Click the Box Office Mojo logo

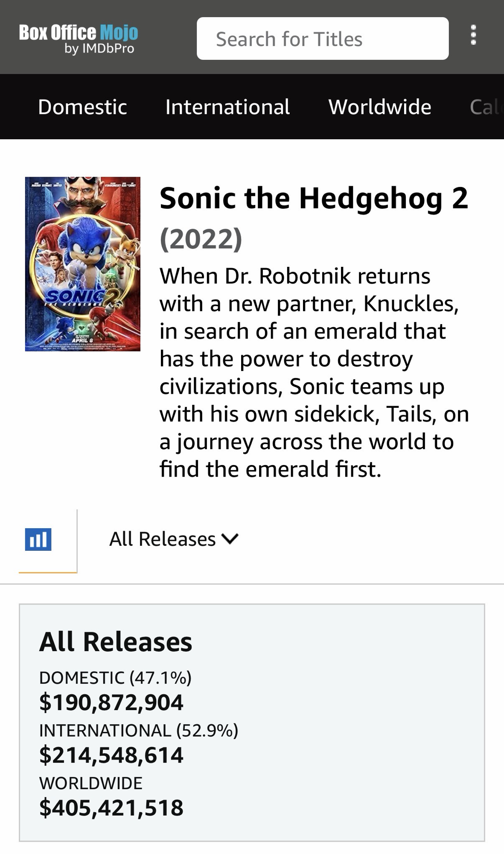click(x=79, y=33)
